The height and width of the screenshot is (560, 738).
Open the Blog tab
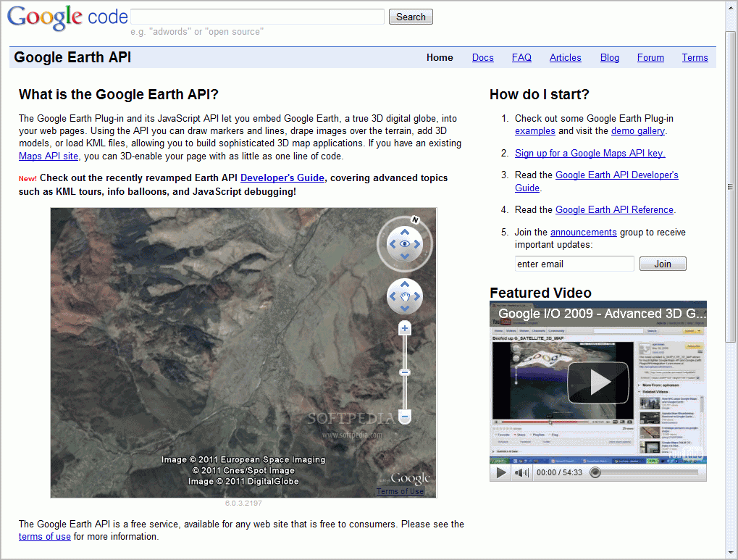point(610,57)
